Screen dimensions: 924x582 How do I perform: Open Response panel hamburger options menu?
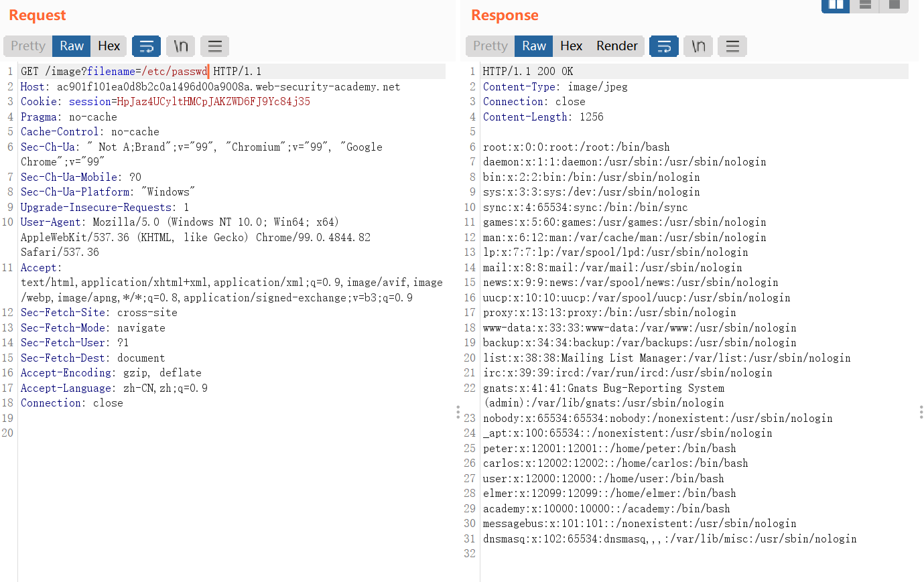(x=732, y=46)
